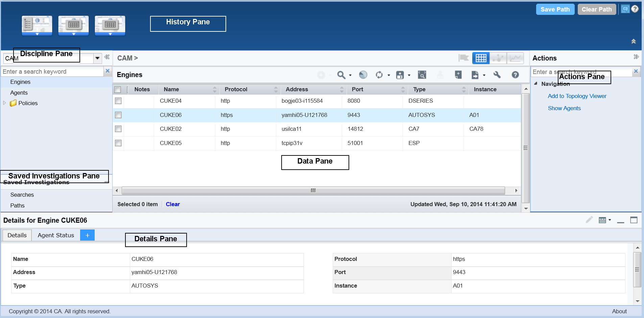Tick the CUKE02 row checkbox
The image size is (644, 318).
118,129
